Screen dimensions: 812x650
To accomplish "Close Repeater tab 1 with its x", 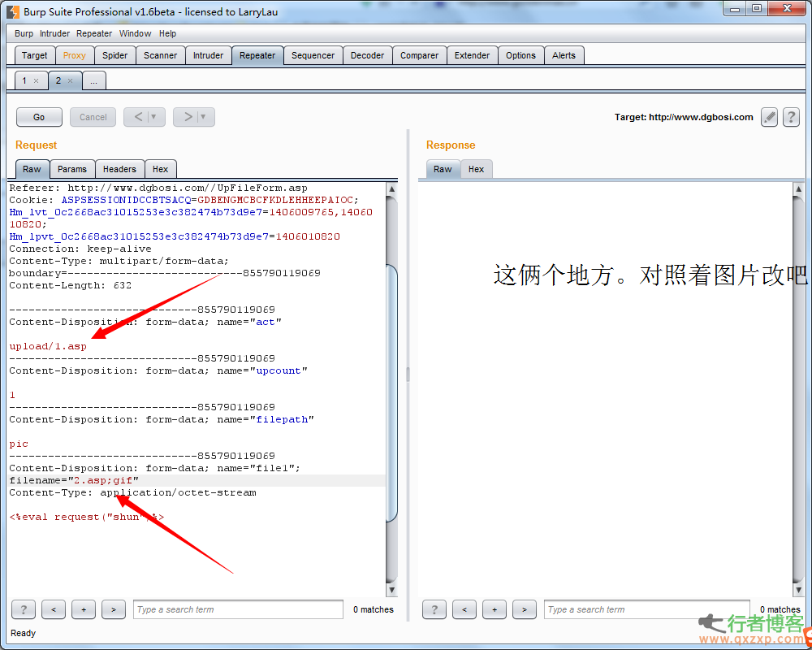I will (36, 81).
